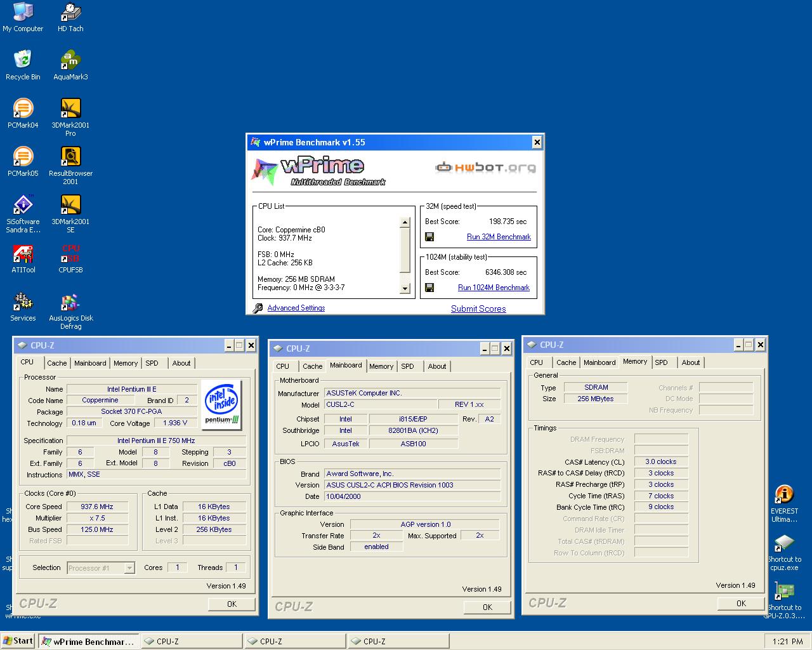Click the CPU List scroll up arrow
The image size is (812, 650).
405,223
